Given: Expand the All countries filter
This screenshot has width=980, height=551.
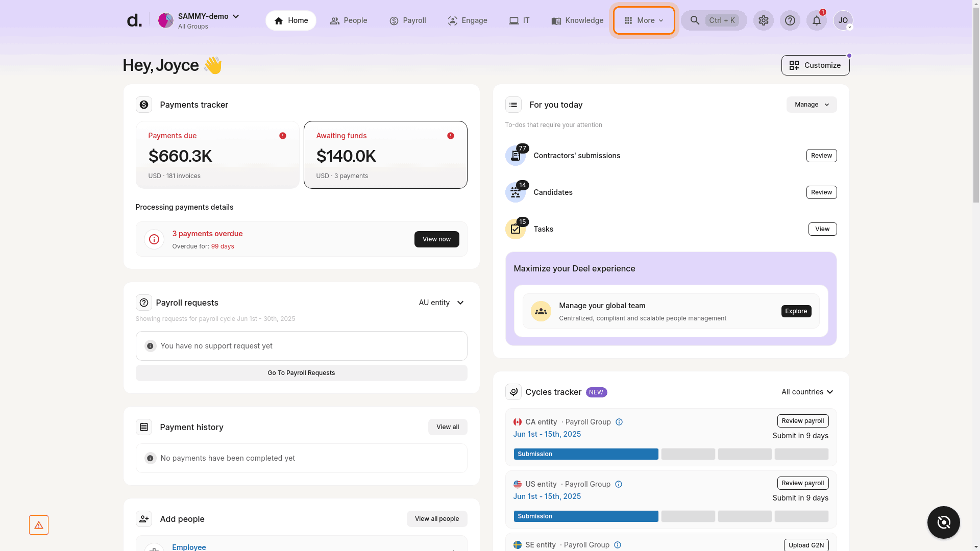Looking at the screenshot, I should [807, 392].
